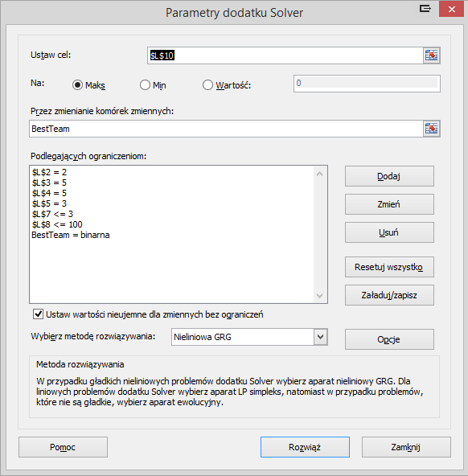The width and height of the screenshot is (468, 476).
Task: Click range selector icon for BestTeam variables
Action: (431, 129)
